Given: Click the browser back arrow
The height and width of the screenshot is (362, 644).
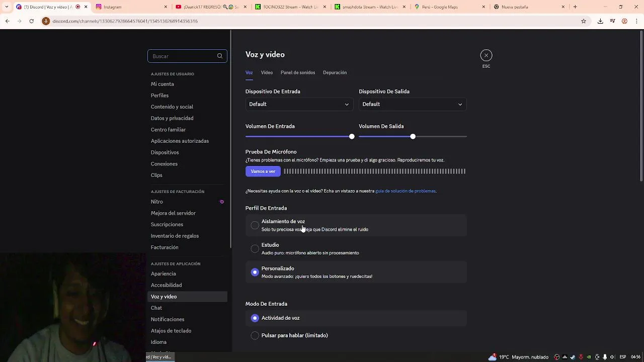Looking at the screenshot, I should point(7,21).
